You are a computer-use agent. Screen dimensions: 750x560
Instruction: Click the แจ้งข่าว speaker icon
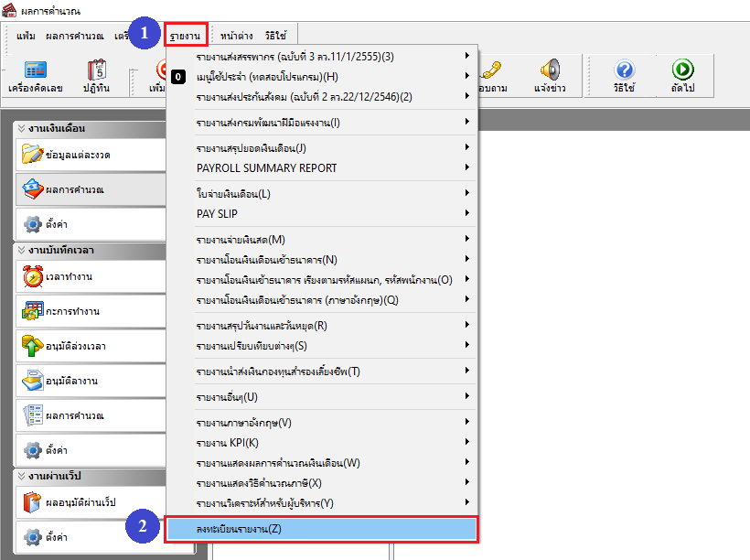click(549, 76)
